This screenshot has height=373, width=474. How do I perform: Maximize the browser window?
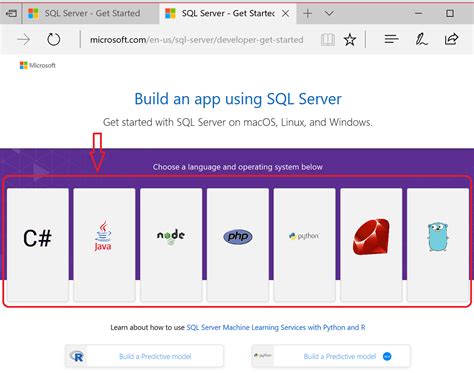[450, 13]
